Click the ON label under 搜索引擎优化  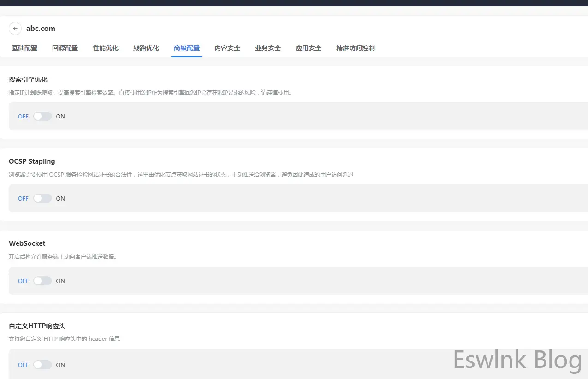60,117
